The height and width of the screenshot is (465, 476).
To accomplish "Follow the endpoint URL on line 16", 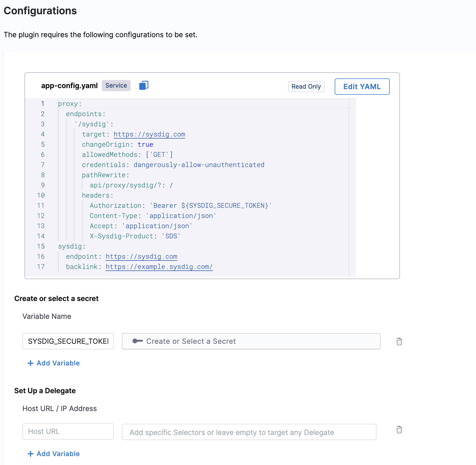I will (141, 257).
